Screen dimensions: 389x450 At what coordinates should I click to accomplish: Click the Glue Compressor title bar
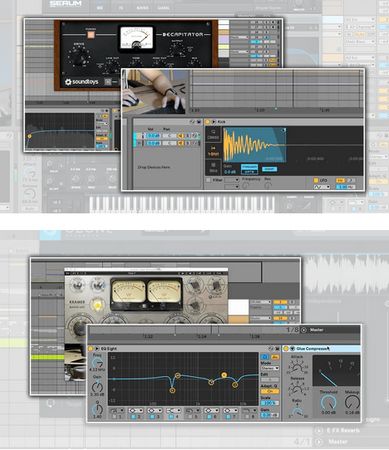click(322, 348)
